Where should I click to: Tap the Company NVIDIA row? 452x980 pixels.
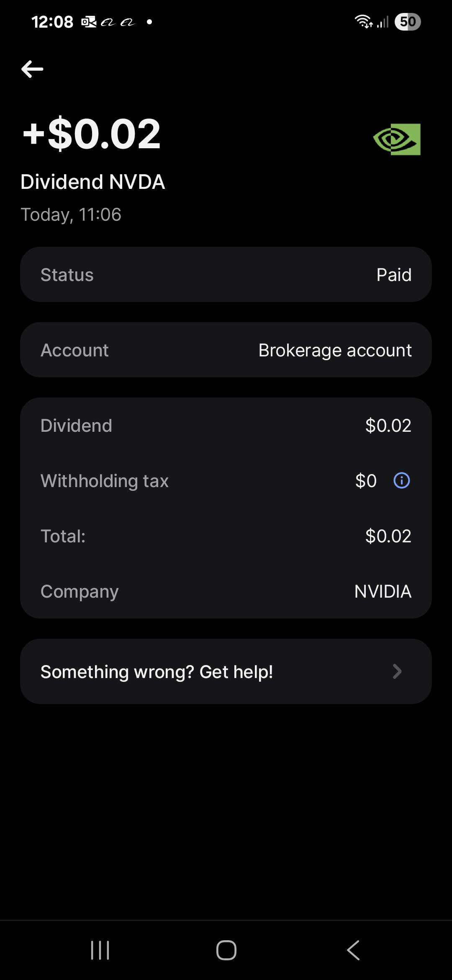[226, 591]
